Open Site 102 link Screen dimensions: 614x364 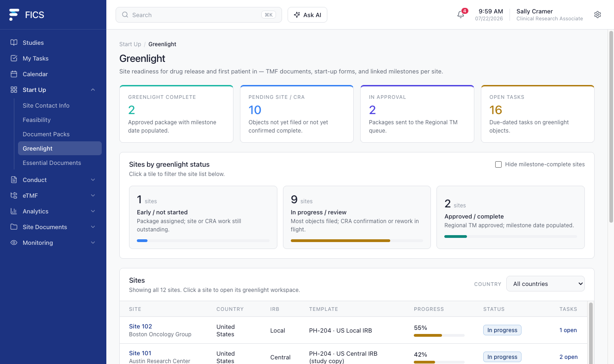[x=141, y=326]
